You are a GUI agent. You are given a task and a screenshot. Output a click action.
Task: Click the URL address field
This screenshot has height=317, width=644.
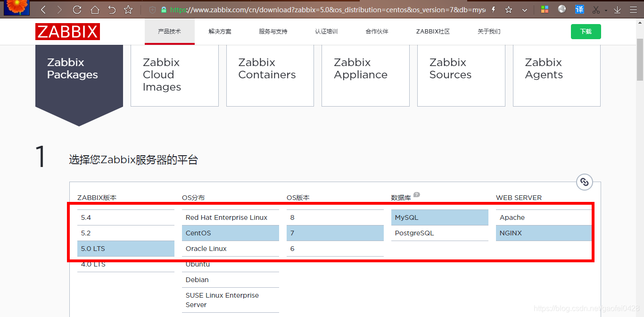click(x=328, y=9)
